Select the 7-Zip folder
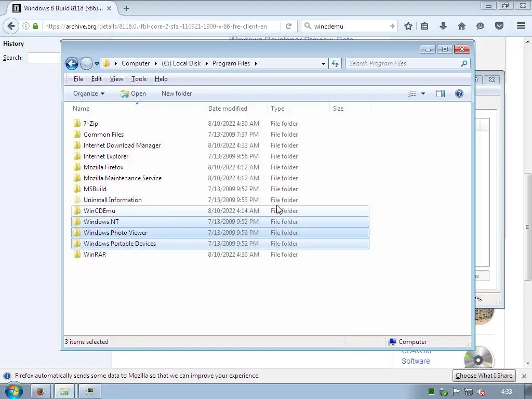The width and height of the screenshot is (532, 399). coord(220,124)
